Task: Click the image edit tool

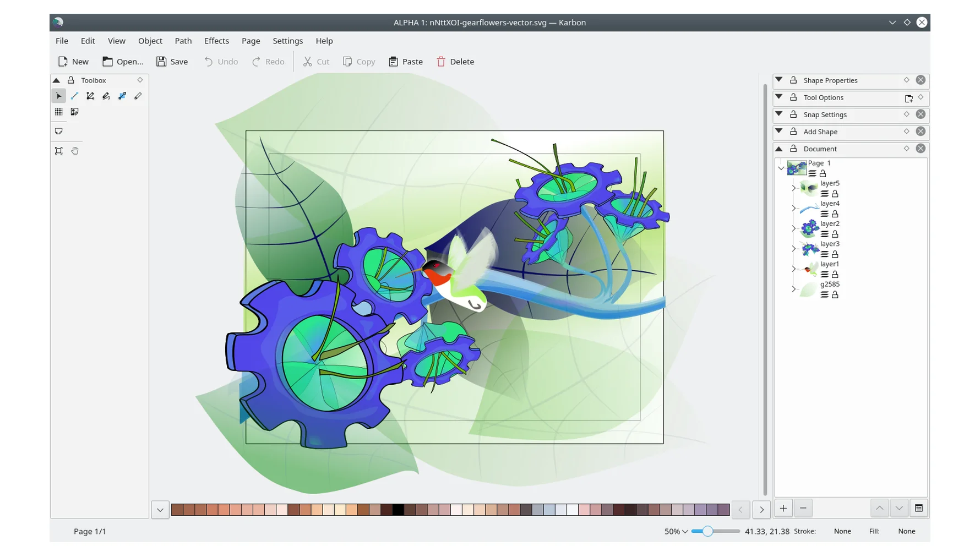Action: click(x=75, y=112)
